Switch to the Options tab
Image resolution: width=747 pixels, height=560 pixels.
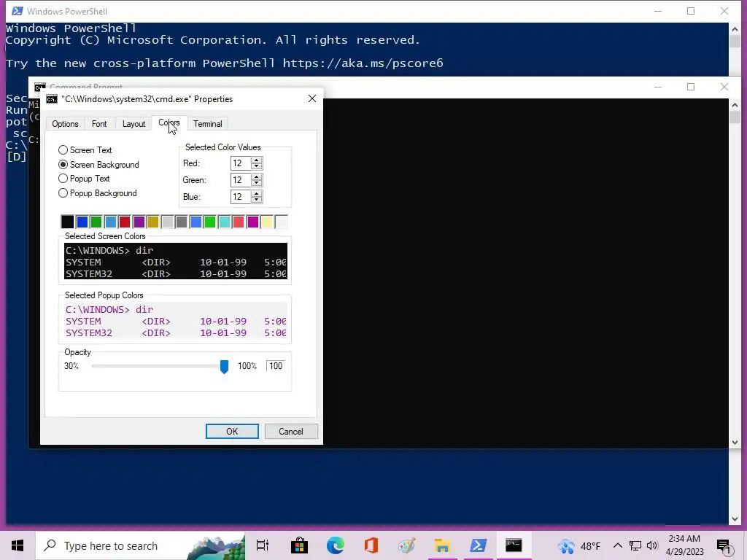(x=65, y=124)
